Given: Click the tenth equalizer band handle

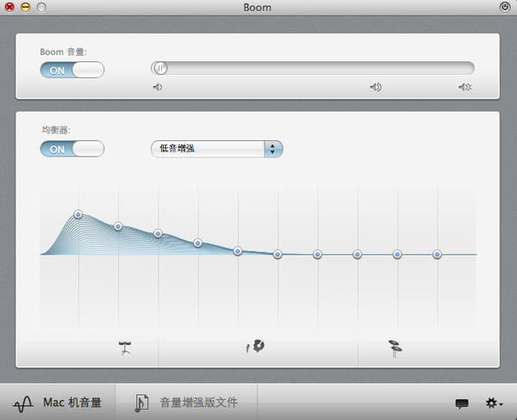Looking at the screenshot, I should click(x=437, y=254).
